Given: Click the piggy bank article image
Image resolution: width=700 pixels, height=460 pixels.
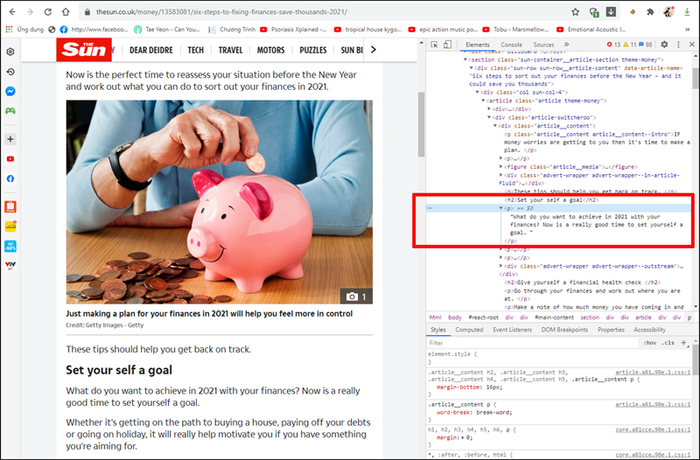Looking at the screenshot, I should (219, 202).
